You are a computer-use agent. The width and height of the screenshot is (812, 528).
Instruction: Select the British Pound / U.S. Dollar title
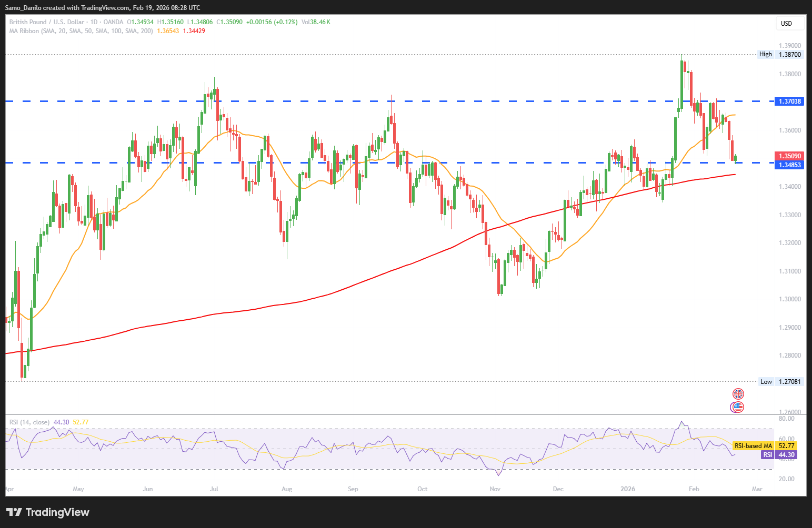pos(46,22)
